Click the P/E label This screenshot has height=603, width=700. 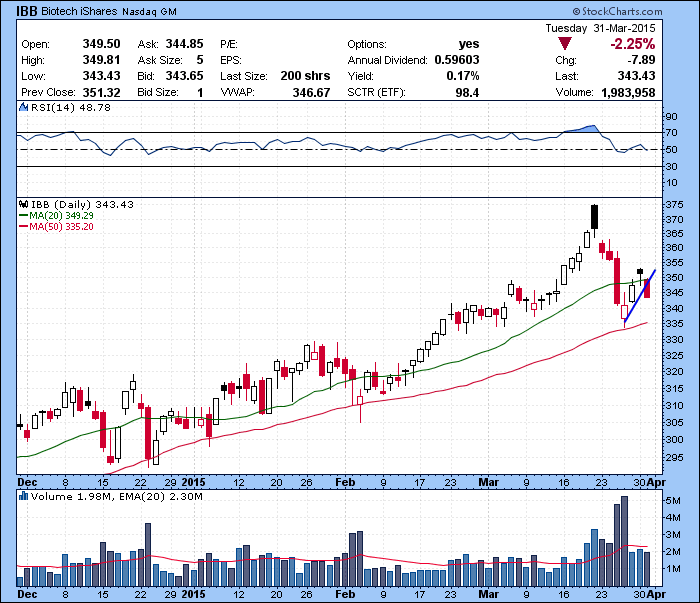point(229,44)
